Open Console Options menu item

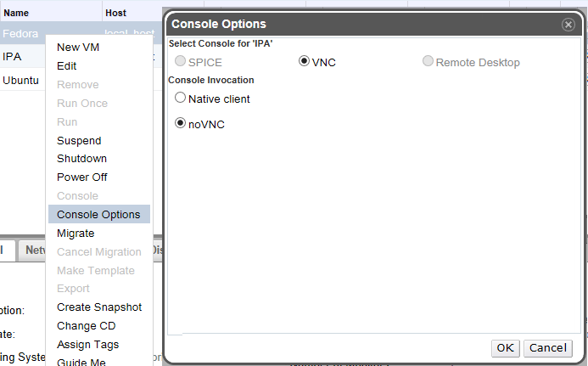tap(98, 215)
